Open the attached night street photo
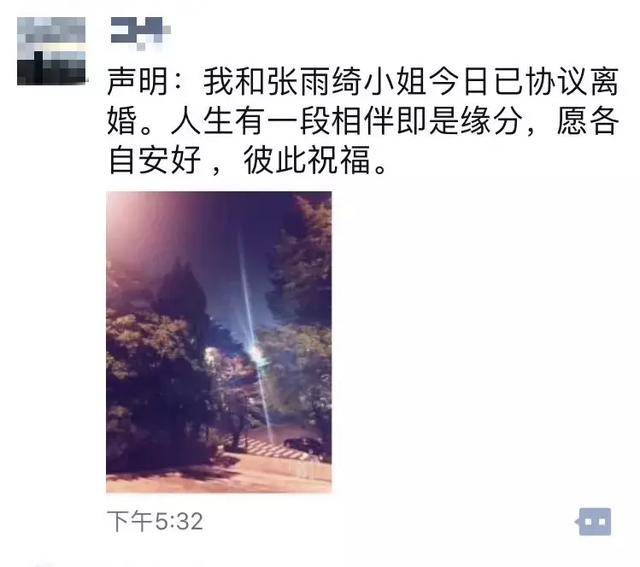Viewport: 640px width, 567px height. (219, 342)
